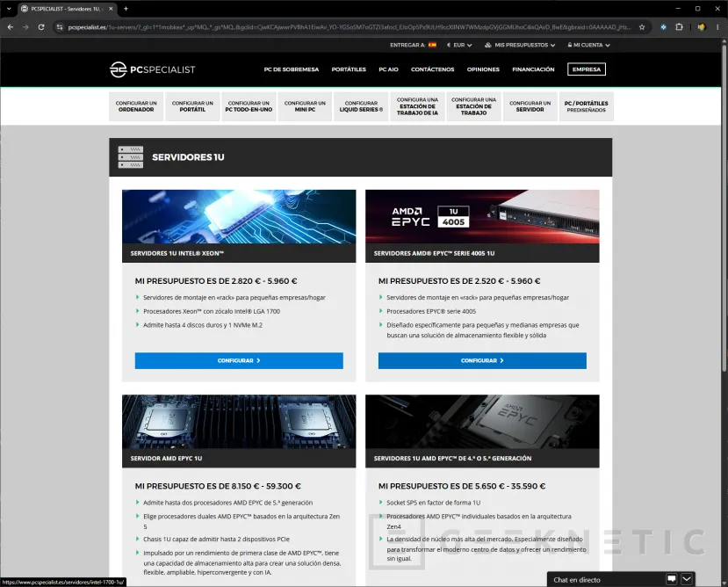Open the dual AMD EPYC server image
The width and height of the screenshot is (728, 587).
coord(239,422)
